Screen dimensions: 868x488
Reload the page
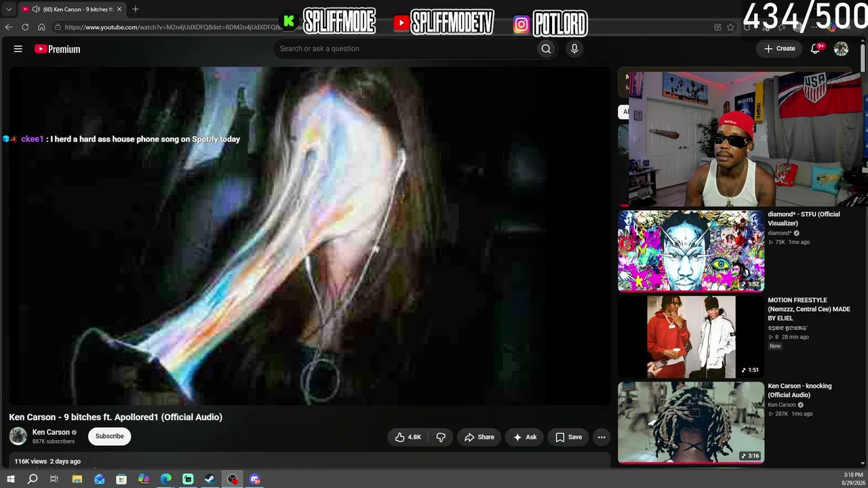[x=25, y=27]
